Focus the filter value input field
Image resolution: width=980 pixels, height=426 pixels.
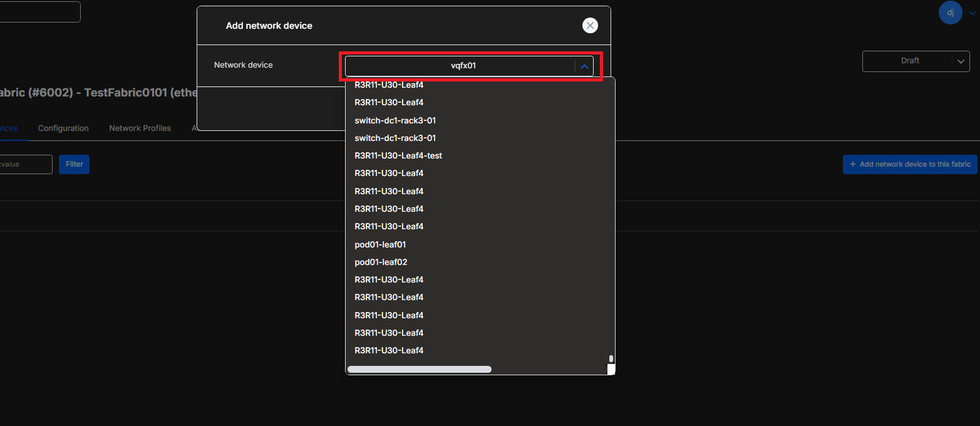25,164
